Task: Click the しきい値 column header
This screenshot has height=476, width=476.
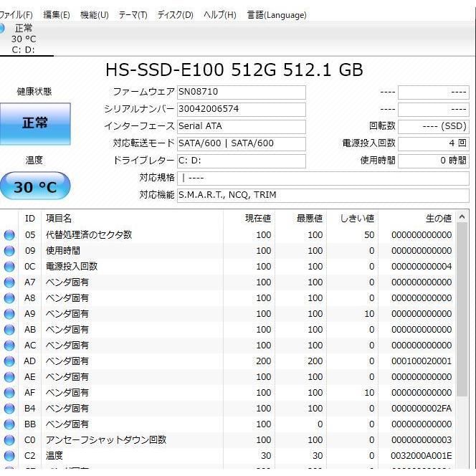Action: point(353,218)
